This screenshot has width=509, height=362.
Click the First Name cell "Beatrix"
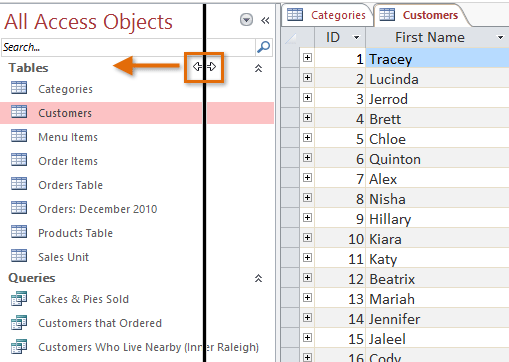tap(438, 279)
